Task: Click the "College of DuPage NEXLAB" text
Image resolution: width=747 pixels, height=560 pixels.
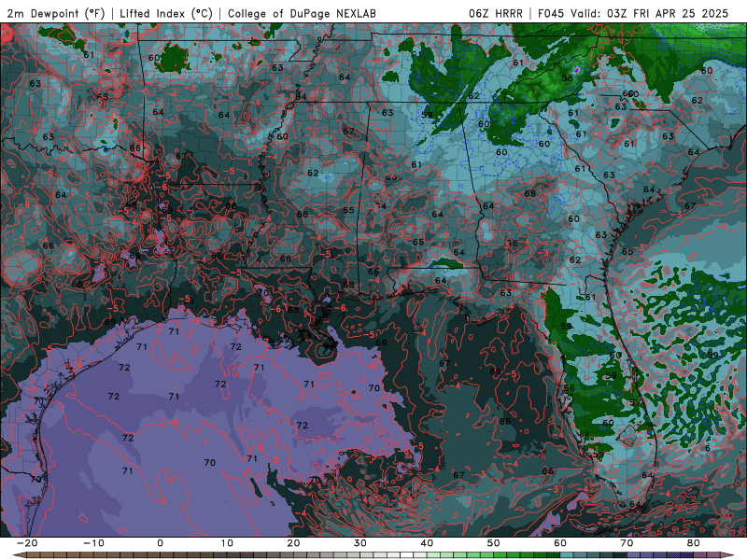Action: tap(302, 13)
